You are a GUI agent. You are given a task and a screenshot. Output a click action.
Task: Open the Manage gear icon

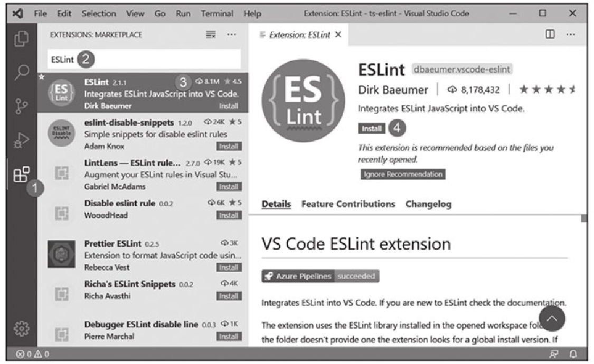(x=21, y=329)
